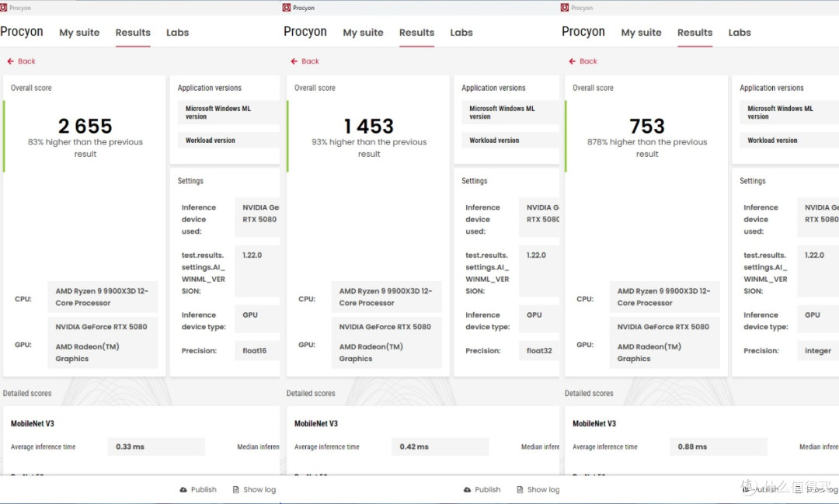Go Back in the left window
The height and width of the screenshot is (504, 839).
[21, 61]
